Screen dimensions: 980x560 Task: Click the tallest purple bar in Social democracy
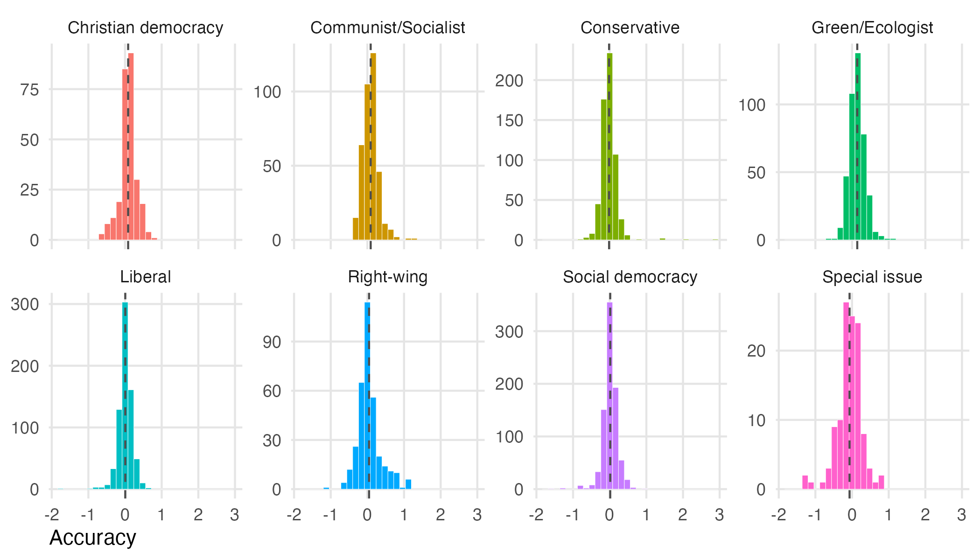coord(609,396)
